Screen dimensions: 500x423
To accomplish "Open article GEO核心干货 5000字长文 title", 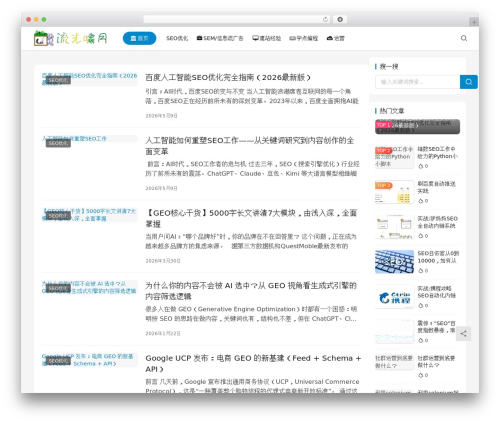I will (252, 218).
